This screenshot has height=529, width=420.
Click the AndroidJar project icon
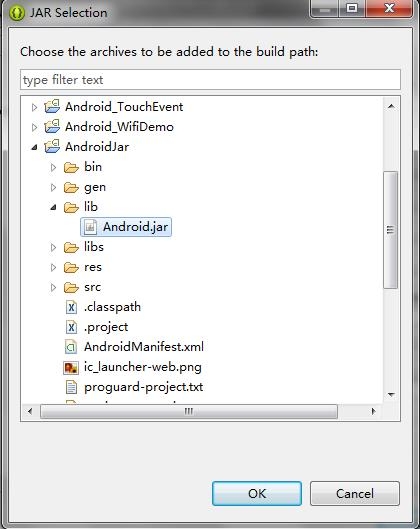click(x=52, y=146)
